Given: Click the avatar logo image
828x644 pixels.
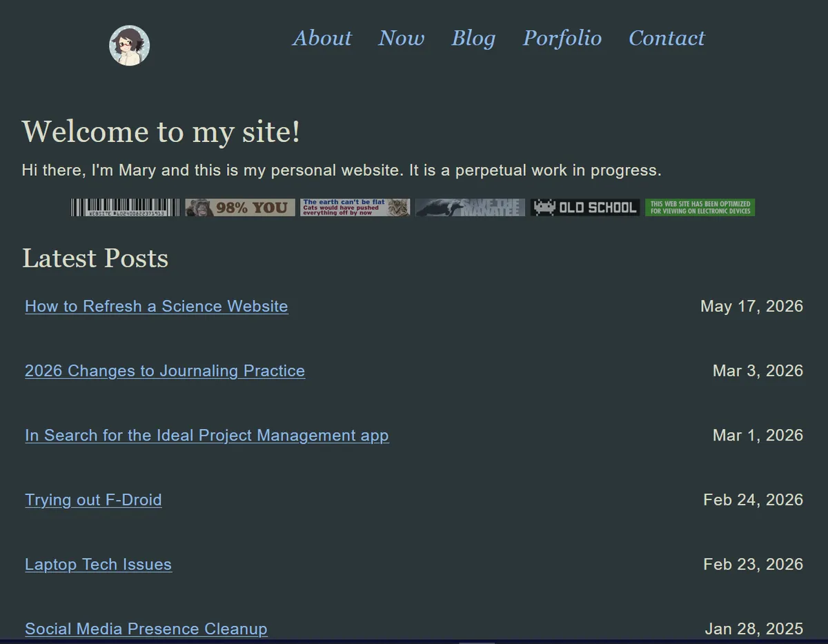Looking at the screenshot, I should point(130,46).
